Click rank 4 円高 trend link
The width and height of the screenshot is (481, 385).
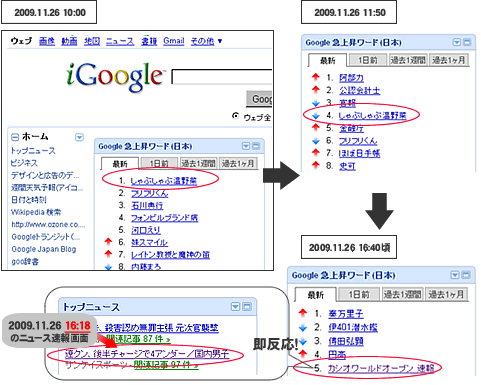tap(337, 355)
